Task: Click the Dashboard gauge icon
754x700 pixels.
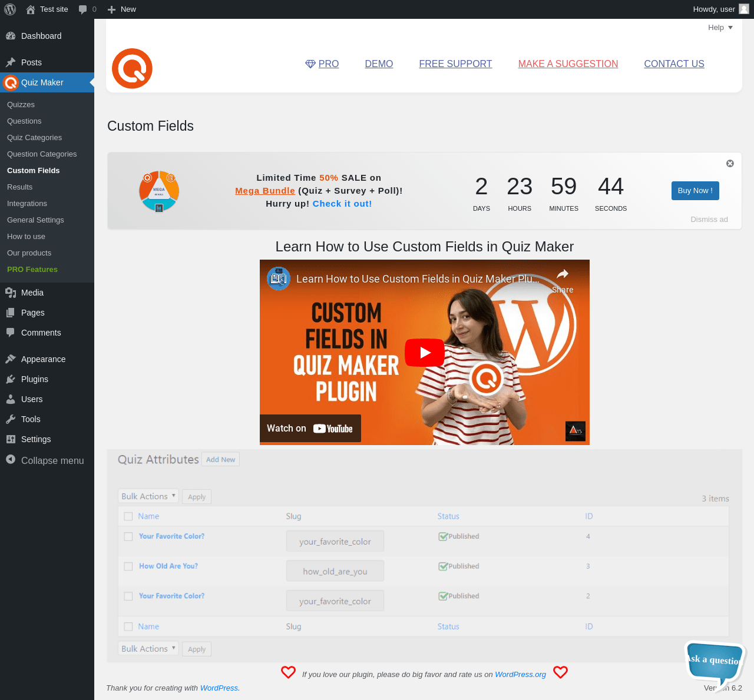Action: pos(11,36)
